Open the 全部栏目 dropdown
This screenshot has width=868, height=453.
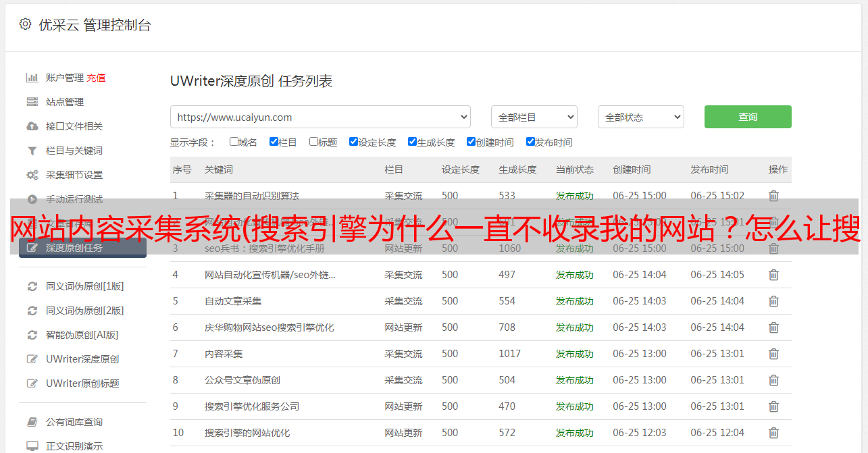click(534, 117)
